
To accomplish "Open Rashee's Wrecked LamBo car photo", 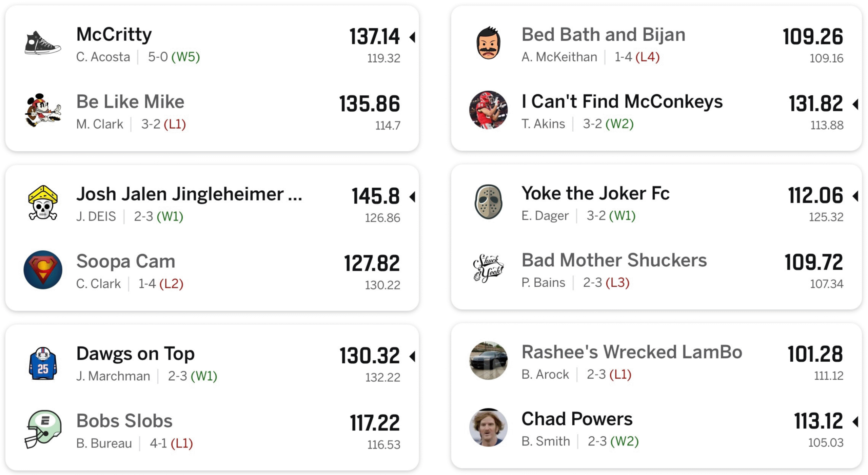I will [x=488, y=361].
